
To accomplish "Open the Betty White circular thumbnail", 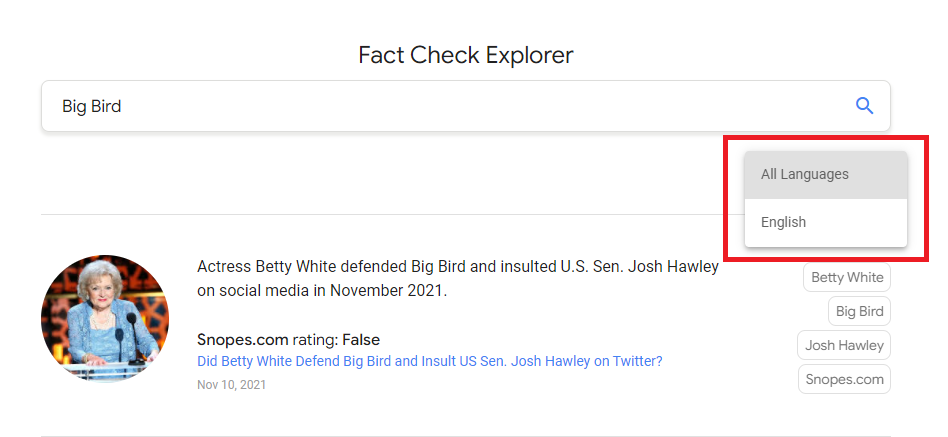I will [x=105, y=318].
